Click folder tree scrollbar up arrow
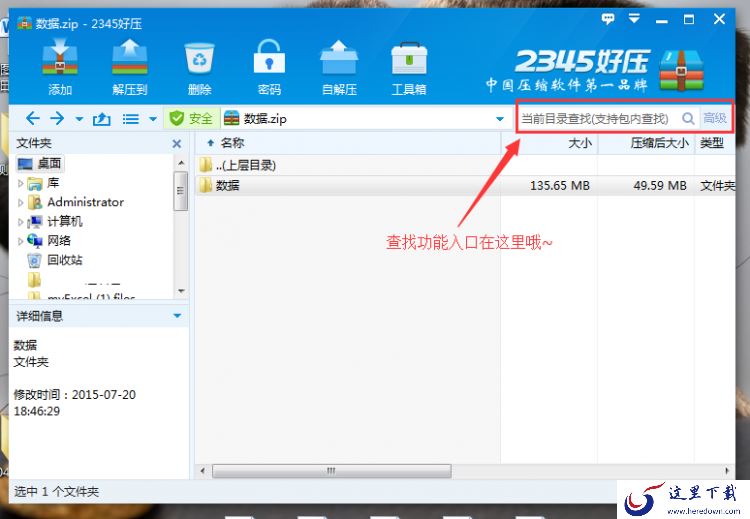Viewport: 750px width, 519px height. pos(181,163)
